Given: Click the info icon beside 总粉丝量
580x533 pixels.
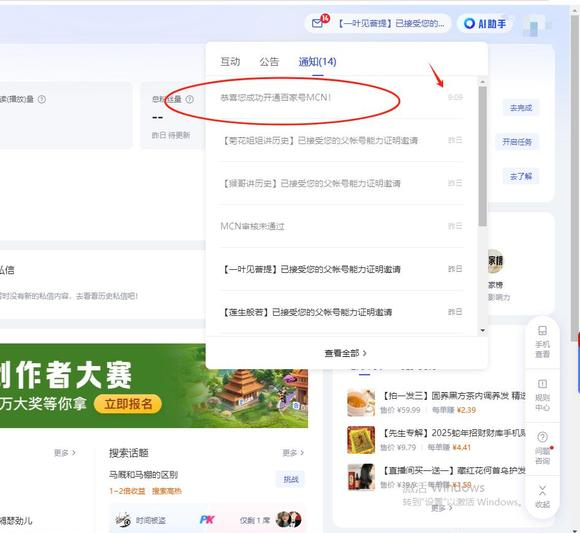Looking at the screenshot, I should click(189, 99).
